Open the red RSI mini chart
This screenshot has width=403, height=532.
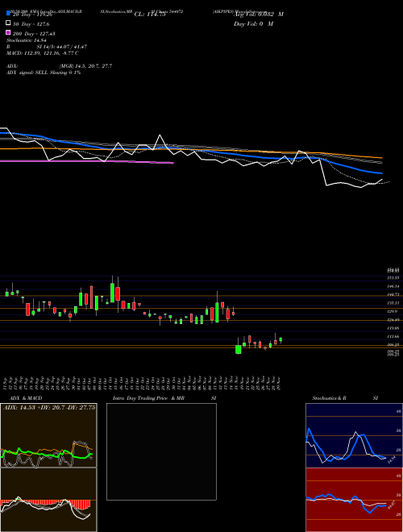[354, 500]
